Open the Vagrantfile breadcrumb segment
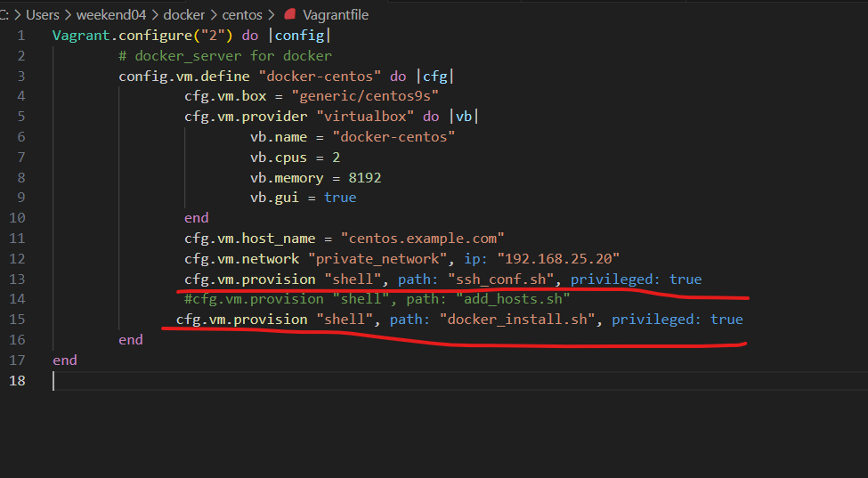Screen dimensions: 868x478 point(336,15)
